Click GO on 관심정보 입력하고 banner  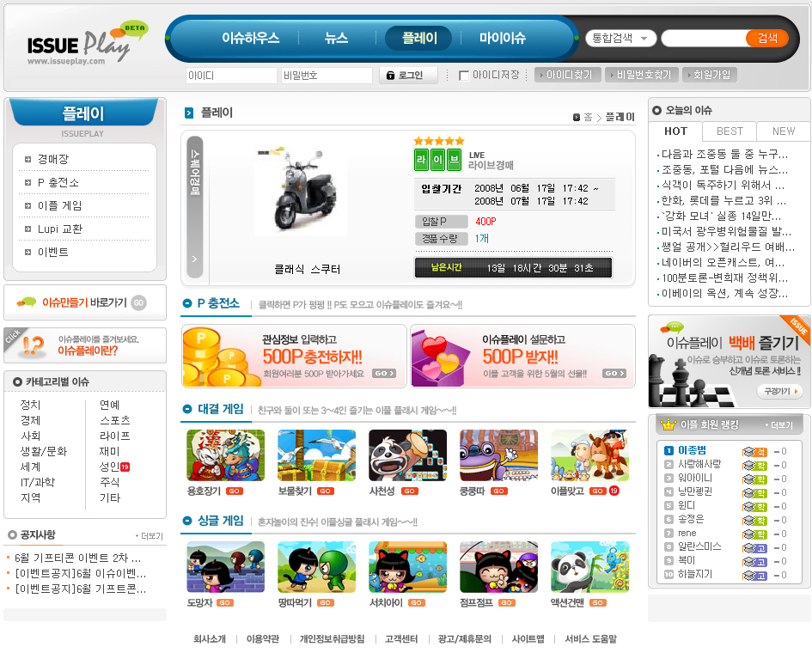coord(384,374)
